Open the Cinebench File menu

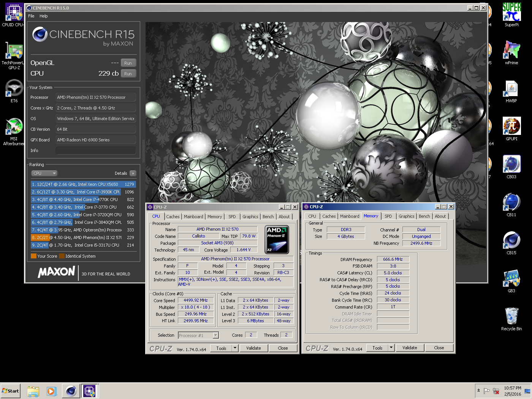pos(31,16)
